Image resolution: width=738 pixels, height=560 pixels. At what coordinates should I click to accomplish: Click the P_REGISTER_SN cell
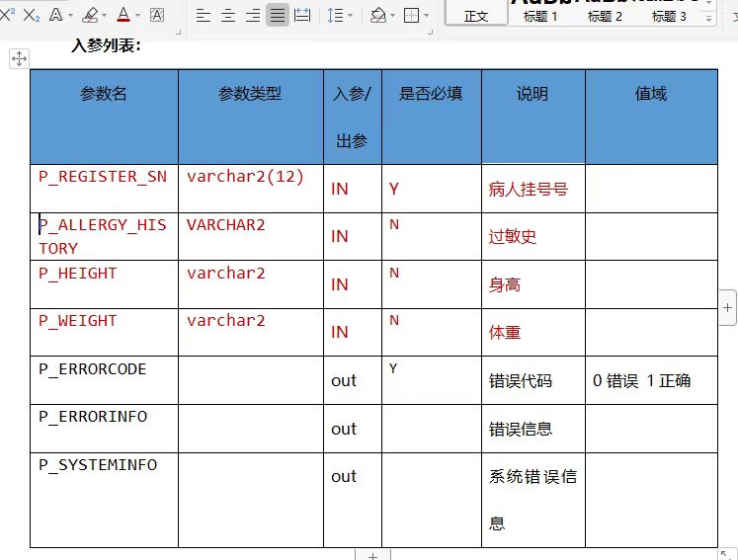104,189
